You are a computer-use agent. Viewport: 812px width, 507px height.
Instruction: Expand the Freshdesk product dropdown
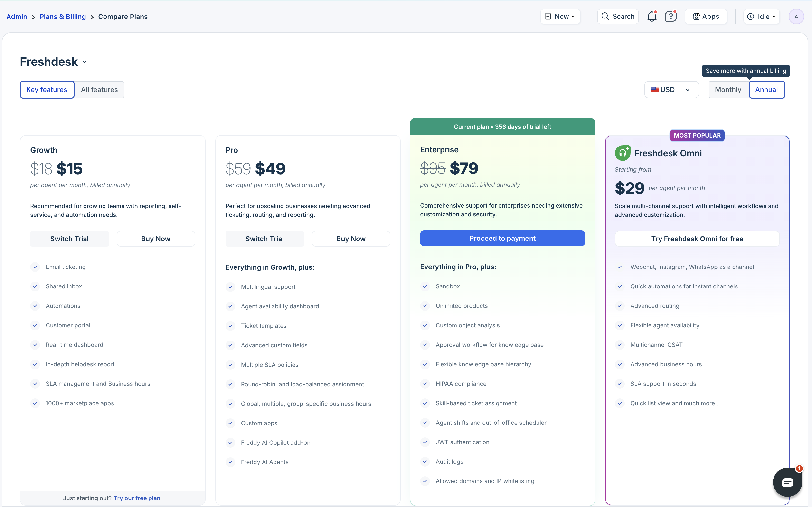tap(85, 62)
